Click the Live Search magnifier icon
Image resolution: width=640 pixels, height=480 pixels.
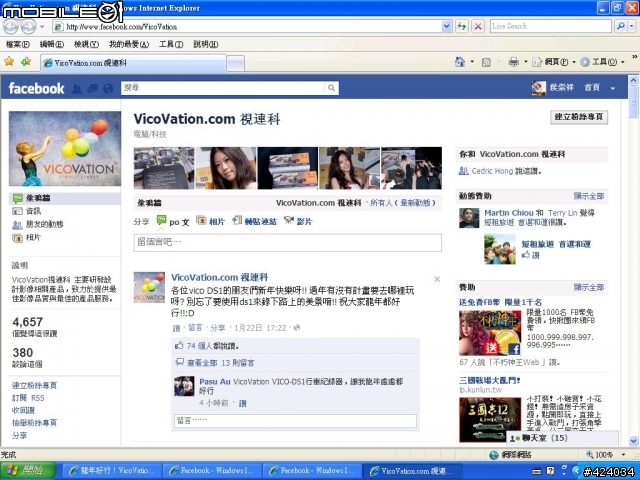(620, 27)
